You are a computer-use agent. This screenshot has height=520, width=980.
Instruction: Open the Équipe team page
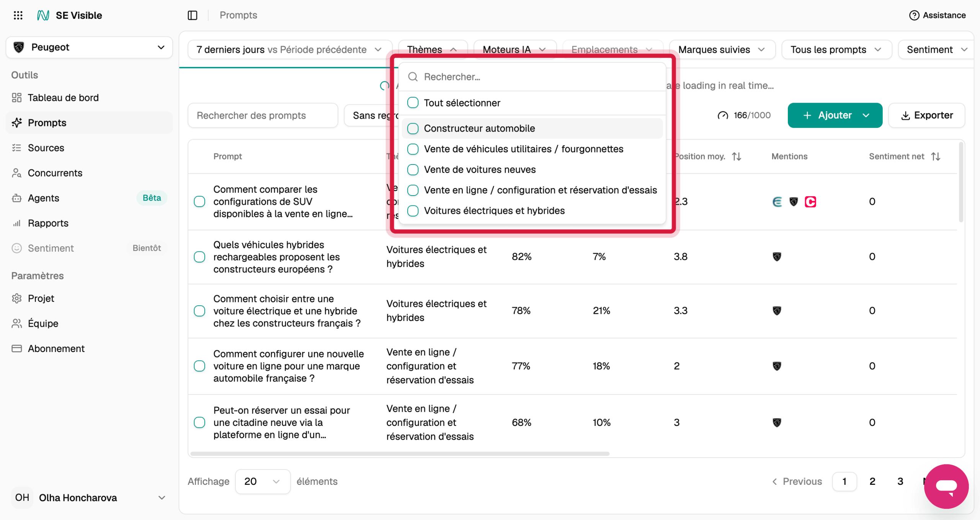tap(89, 323)
